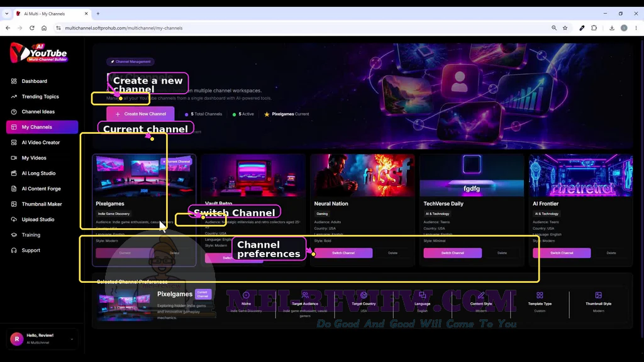644x362 pixels.
Task: Switch to the Neural Nation channel
Action: (343, 253)
